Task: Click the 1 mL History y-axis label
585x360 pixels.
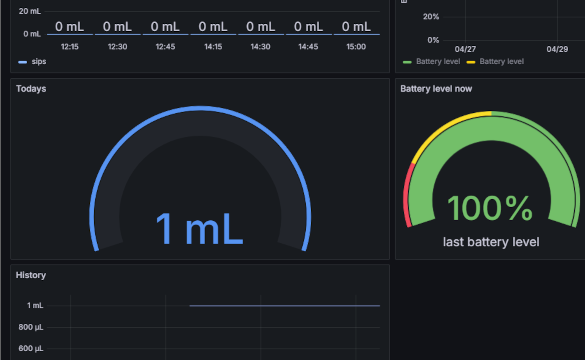Action: coord(35,306)
